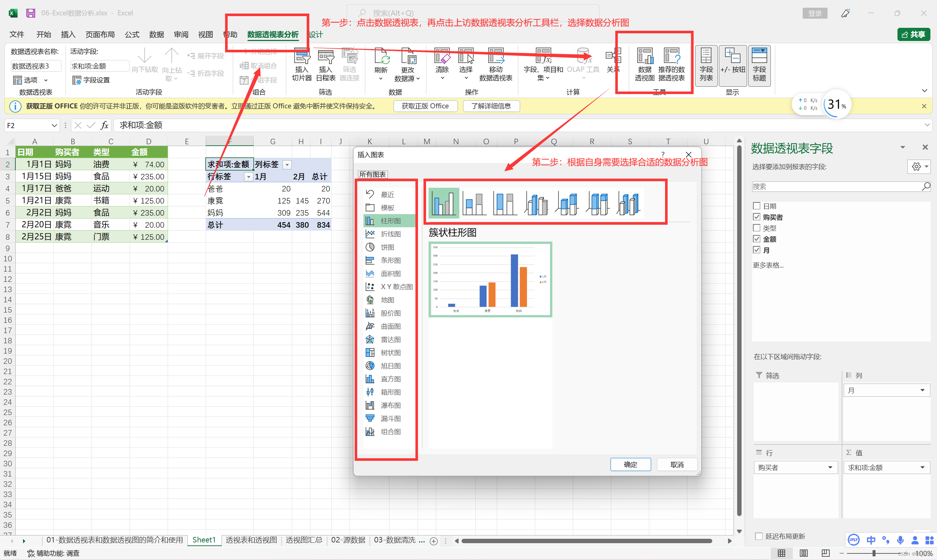Check the 日期 field checkbox
Screen dimensions: 937x560
coord(756,206)
